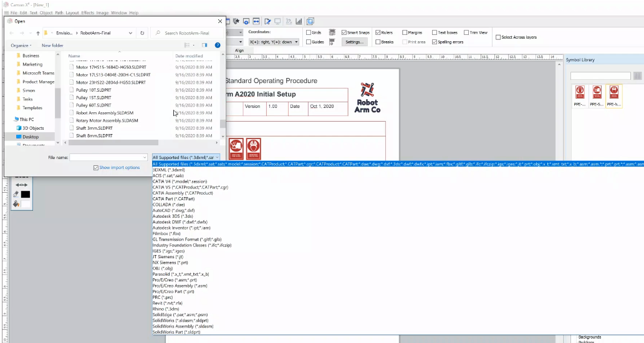Choose SolidWorks Assembly (*.sldasm) file type
The height and width of the screenshot is (343, 644).
[x=183, y=326]
